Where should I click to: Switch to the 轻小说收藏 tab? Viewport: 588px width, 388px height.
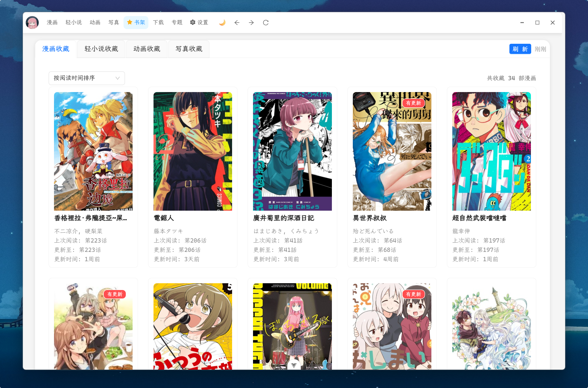(x=101, y=49)
